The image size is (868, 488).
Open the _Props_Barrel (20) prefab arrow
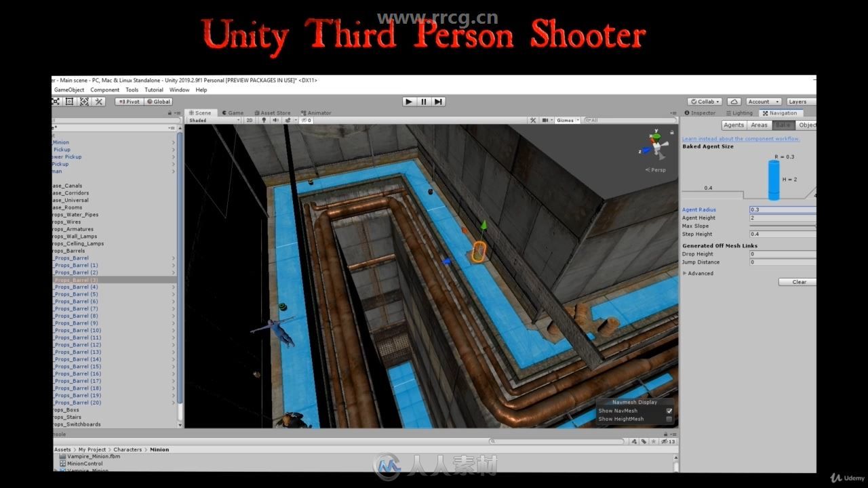click(x=174, y=403)
